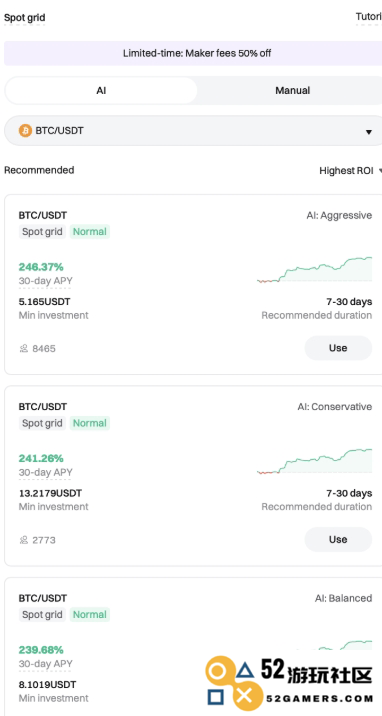Open the Tutorial link at top
Image resolution: width=382 pixels, height=716 pixels.
(x=368, y=17)
